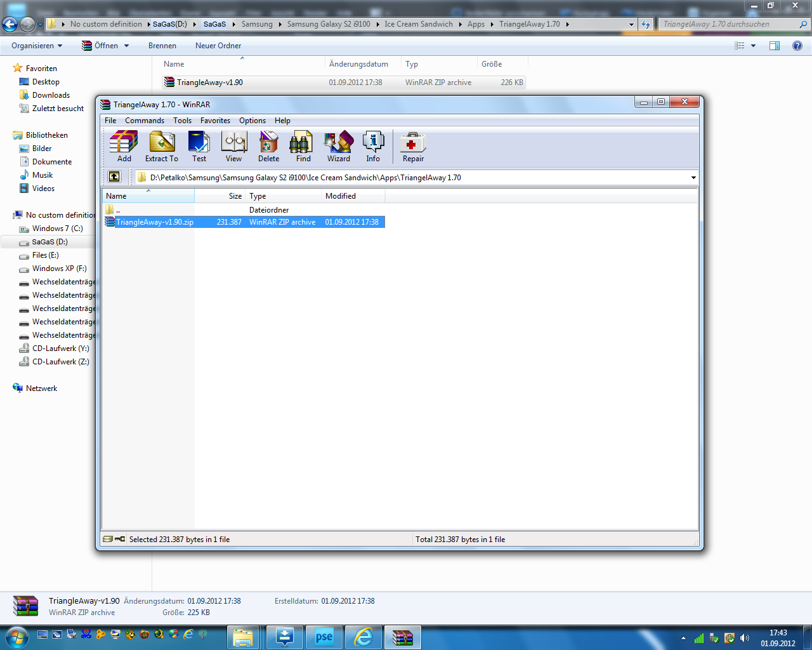This screenshot has width=812, height=650.
Task: Click the Windows Explorer taskbar button
Action: [x=243, y=637]
